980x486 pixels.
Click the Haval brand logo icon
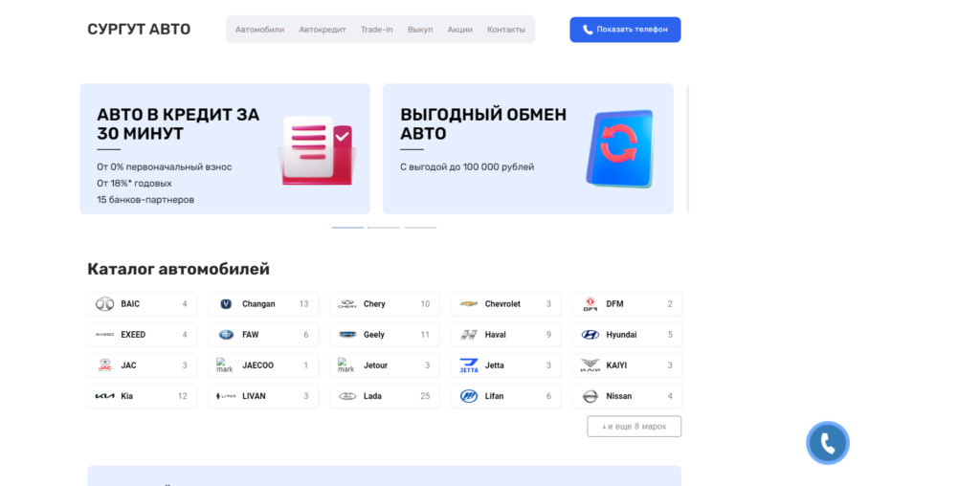tap(469, 335)
